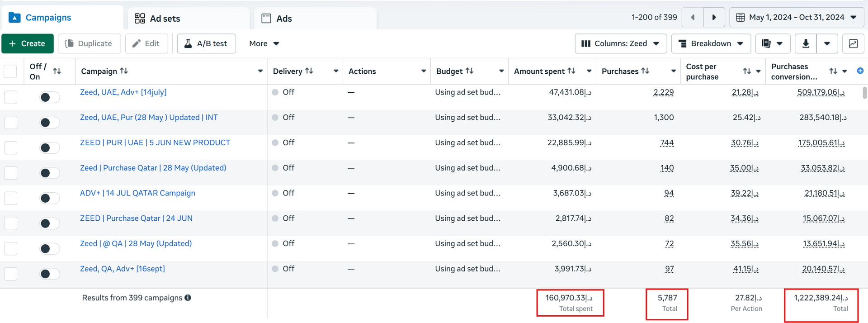Open the Ad sets tab
This screenshot has height=323, width=868.
click(x=189, y=19)
